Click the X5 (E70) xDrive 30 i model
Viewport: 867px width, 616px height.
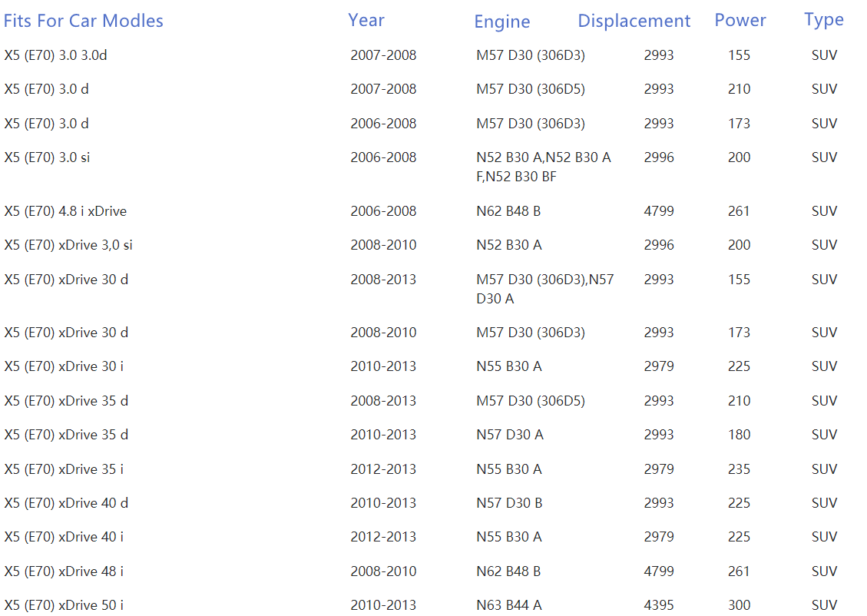coord(64,366)
